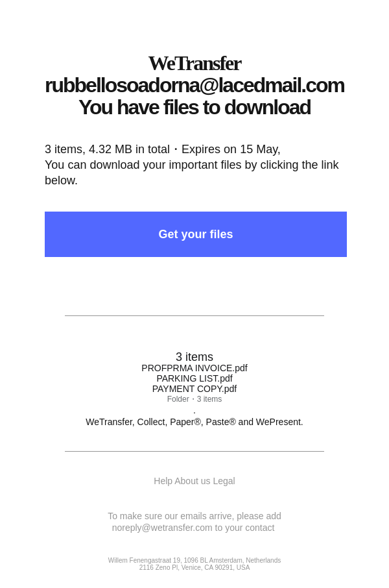Click the noreply@wetransfer.com address
Image resolution: width=389 pixels, height=588 pixels.
pyautogui.click(x=162, y=528)
